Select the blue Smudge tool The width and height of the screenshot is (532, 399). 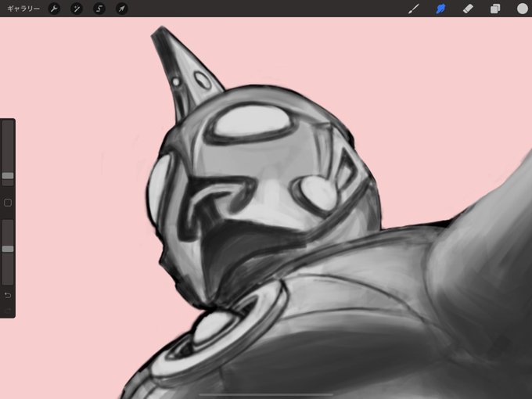(x=440, y=9)
